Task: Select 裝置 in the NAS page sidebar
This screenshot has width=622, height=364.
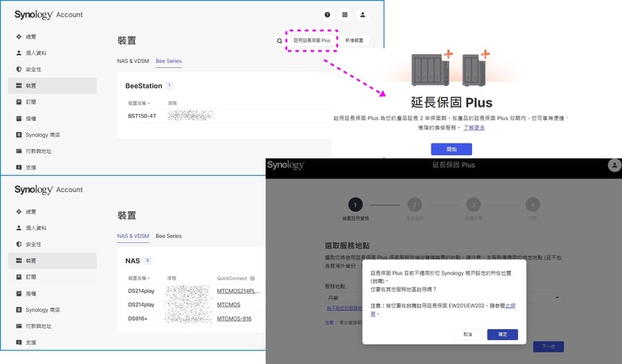Action: (x=53, y=260)
